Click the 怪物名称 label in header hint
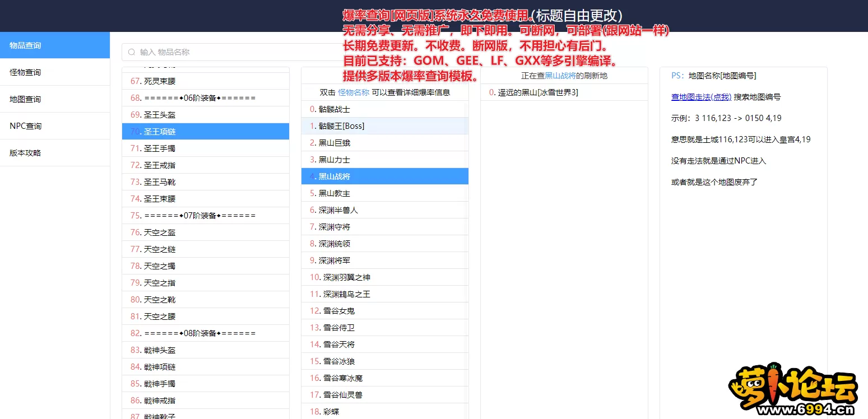Screen dimensions: 868x419 354,92
